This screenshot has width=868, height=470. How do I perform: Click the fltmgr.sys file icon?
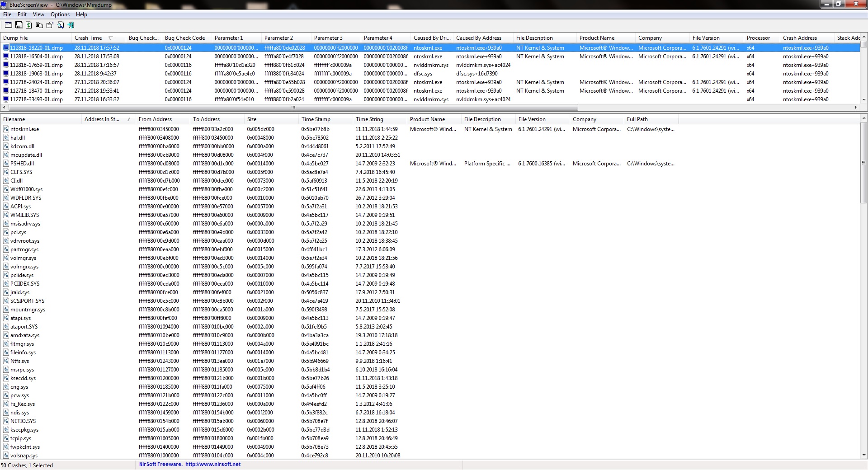pos(6,344)
